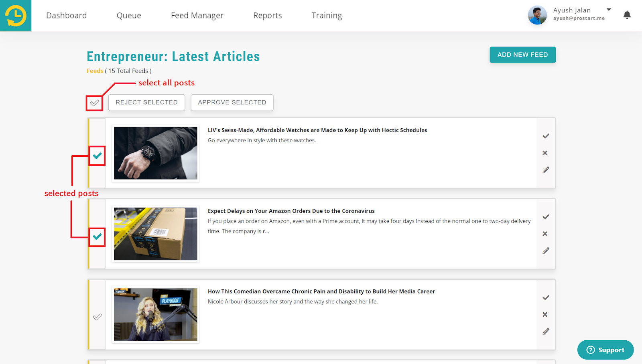Reject the LIV's Swiss-Made Watches article

pyautogui.click(x=545, y=153)
